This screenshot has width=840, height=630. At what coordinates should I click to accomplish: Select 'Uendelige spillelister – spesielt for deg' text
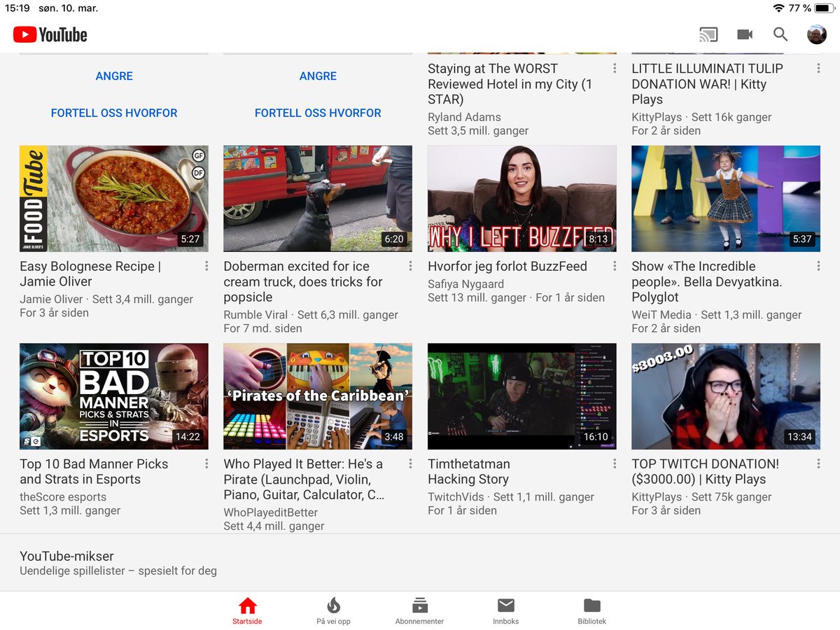click(118, 570)
